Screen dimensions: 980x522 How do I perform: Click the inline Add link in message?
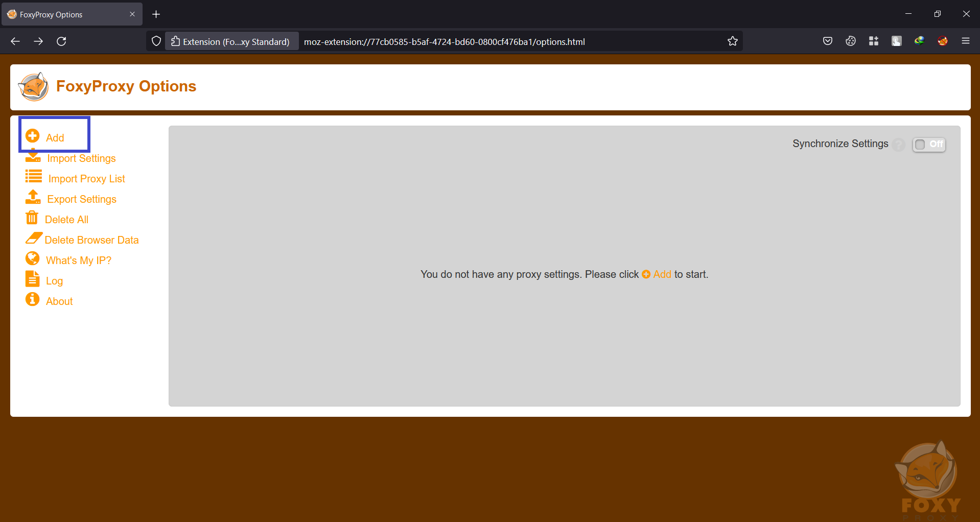point(657,274)
